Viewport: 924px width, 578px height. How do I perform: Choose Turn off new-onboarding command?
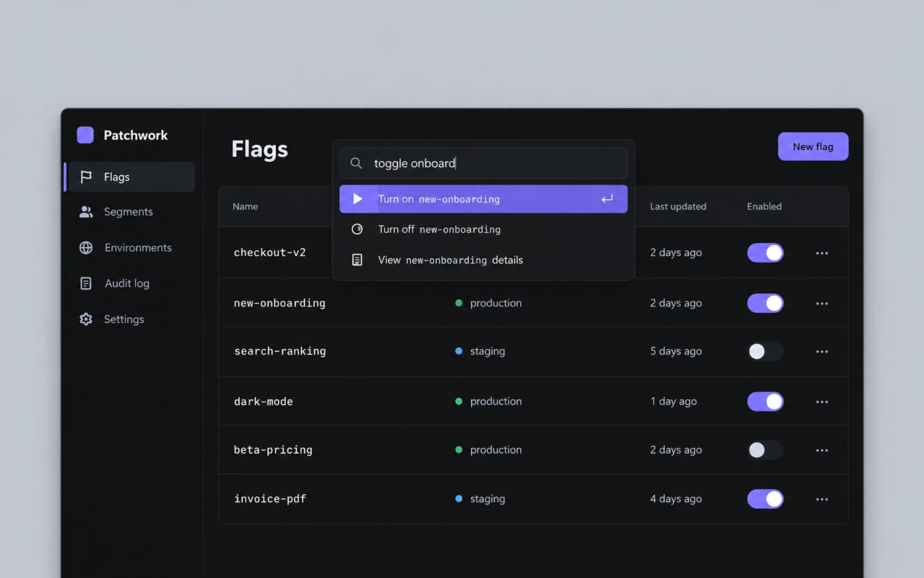click(483, 229)
